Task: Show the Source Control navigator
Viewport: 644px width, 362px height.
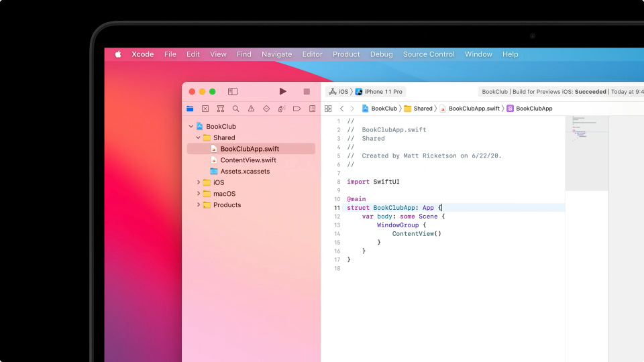Action: pyautogui.click(x=205, y=109)
